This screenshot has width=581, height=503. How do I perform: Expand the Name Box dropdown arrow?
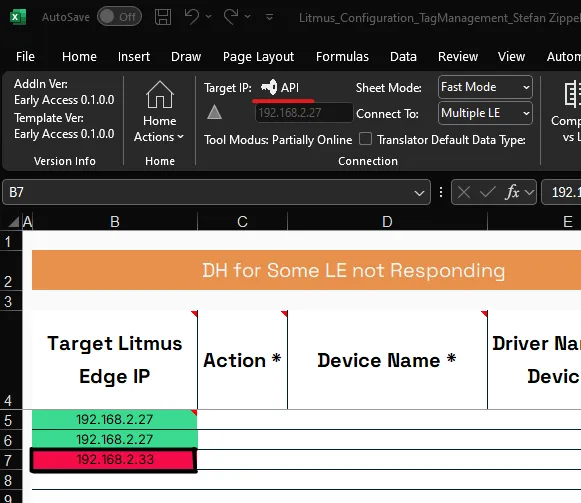[x=419, y=193]
